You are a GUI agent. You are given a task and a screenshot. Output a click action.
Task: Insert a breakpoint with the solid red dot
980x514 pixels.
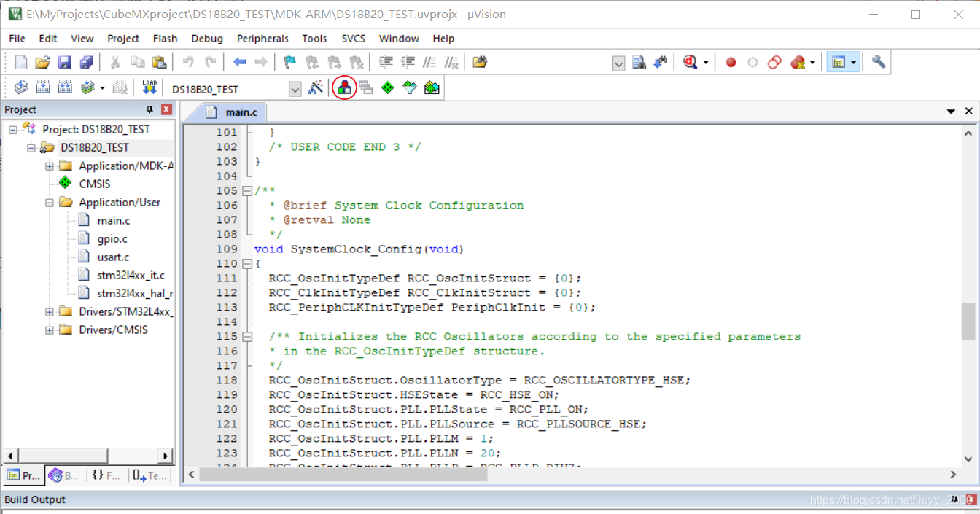coord(731,62)
